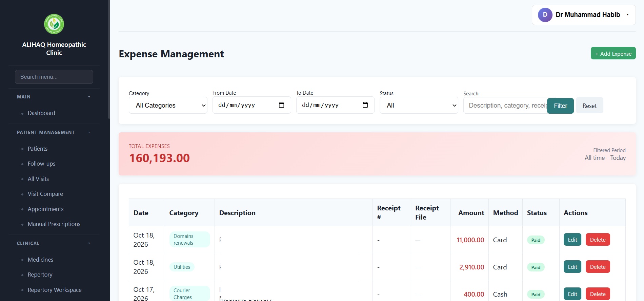Focus the Search menu field
Viewport: 644px width, 301px height.
pyautogui.click(x=54, y=77)
